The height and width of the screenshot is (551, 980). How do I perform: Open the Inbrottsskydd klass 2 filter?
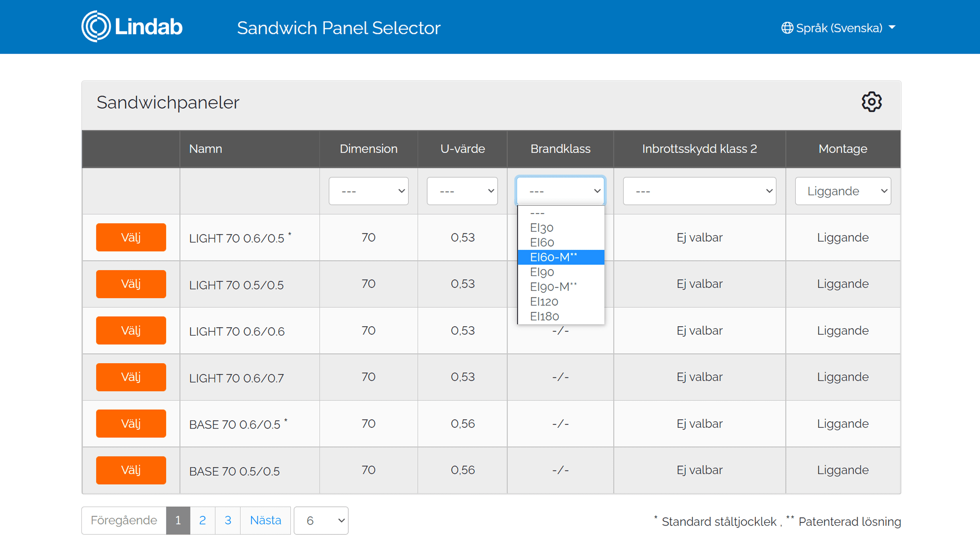699,191
